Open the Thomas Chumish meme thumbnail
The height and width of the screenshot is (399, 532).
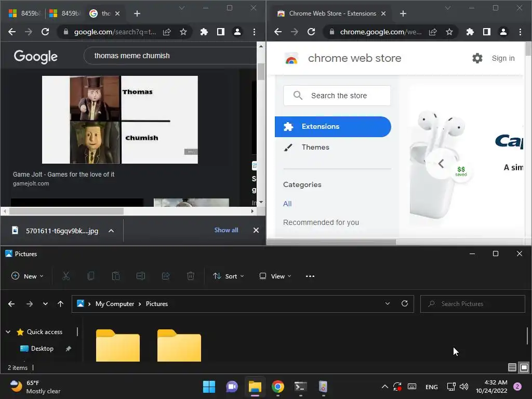tap(120, 120)
